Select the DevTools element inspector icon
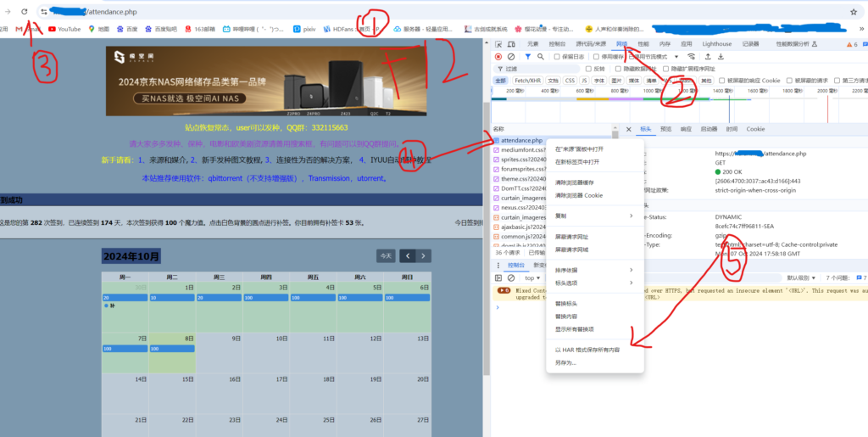868x437 pixels. [x=498, y=44]
